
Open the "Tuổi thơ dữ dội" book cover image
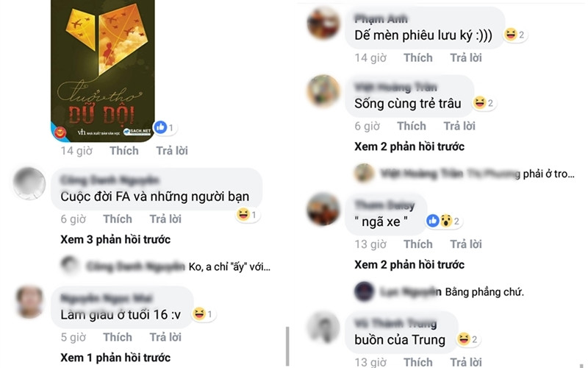click(x=103, y=70)
